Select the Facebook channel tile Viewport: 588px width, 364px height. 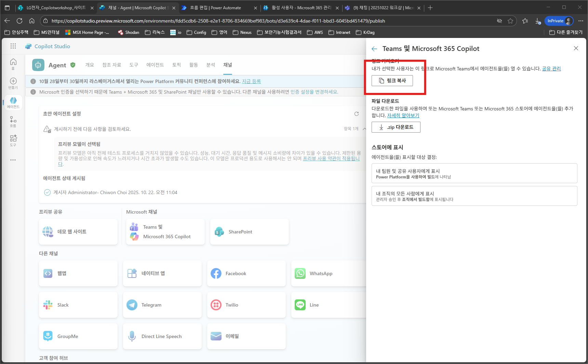point(246,273)
